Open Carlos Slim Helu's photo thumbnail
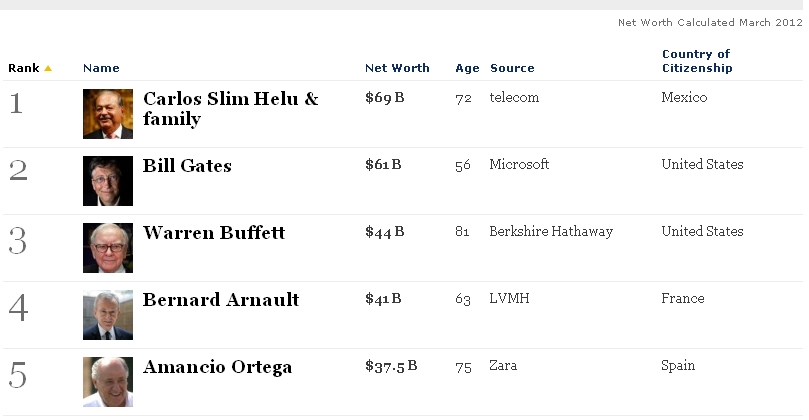Screen dimensions: 809x420 point(108,114)
